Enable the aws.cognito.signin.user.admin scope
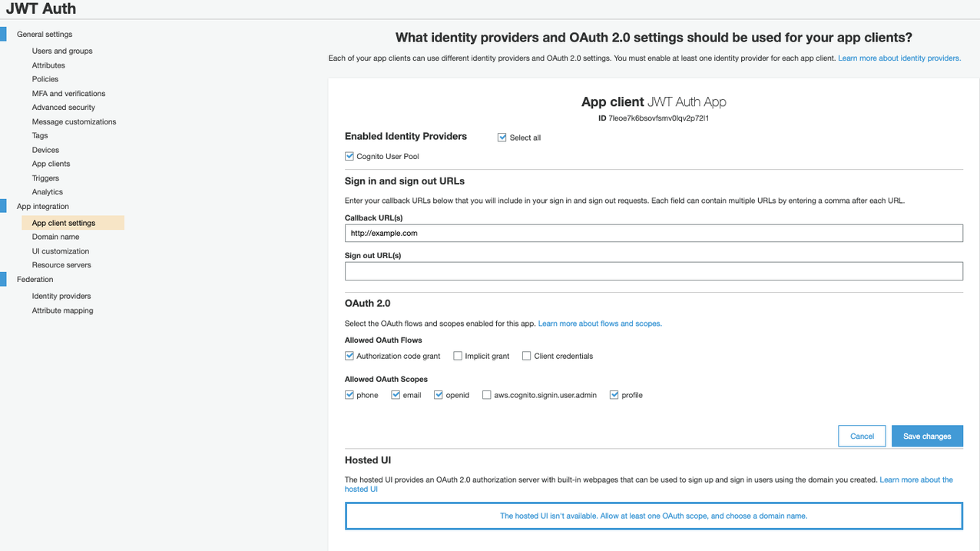This screenshot has width=980, height=551. 486,394
